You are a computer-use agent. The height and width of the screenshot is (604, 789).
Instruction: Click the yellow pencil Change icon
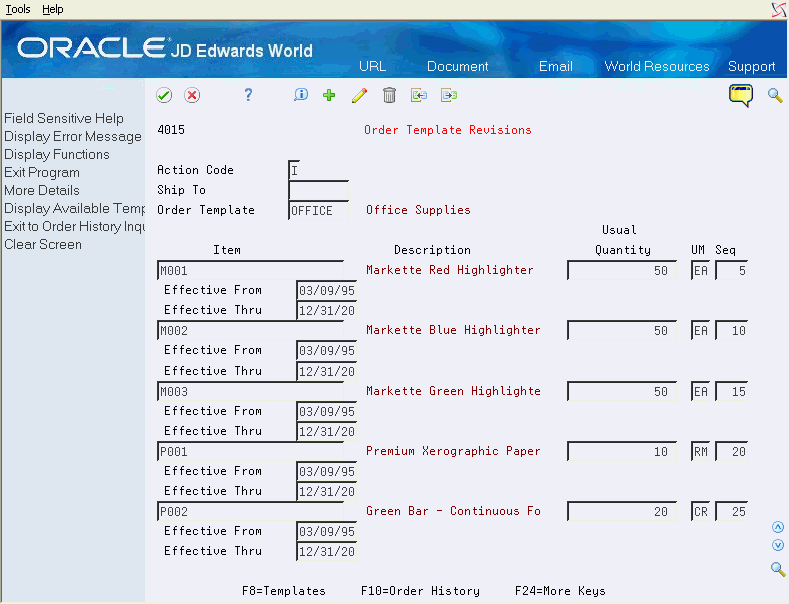tap(359, 95)
